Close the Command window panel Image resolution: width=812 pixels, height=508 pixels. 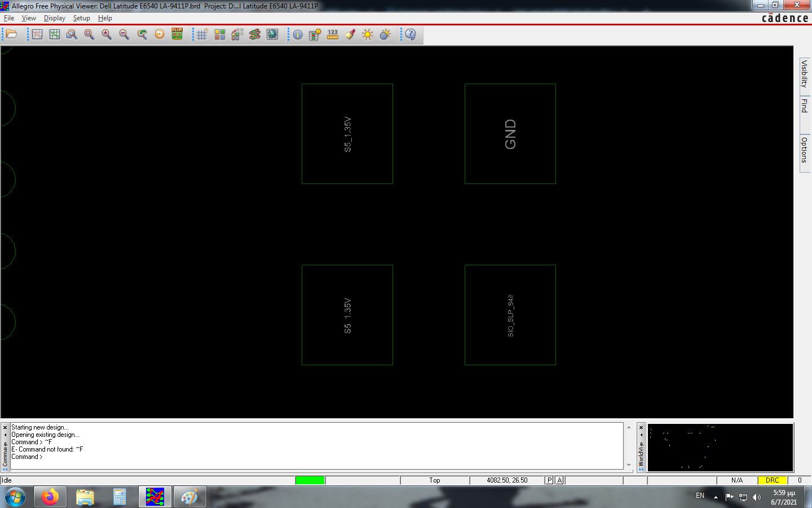5,427
